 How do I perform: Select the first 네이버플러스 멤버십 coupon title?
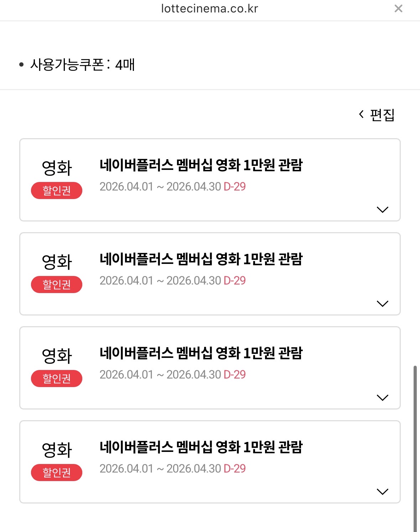pyautogui.click(x=201, y=165)
